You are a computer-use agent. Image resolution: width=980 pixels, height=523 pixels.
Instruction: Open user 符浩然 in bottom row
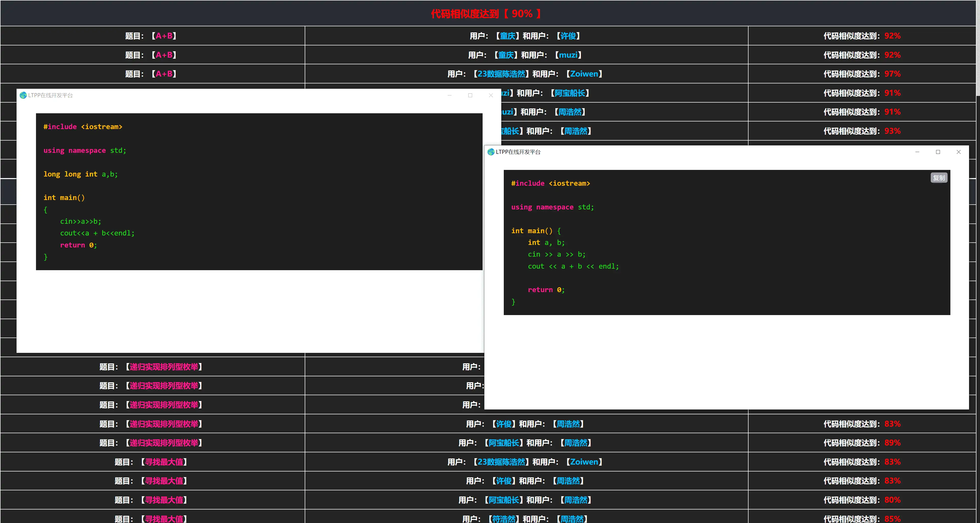[x=504, y=519]
